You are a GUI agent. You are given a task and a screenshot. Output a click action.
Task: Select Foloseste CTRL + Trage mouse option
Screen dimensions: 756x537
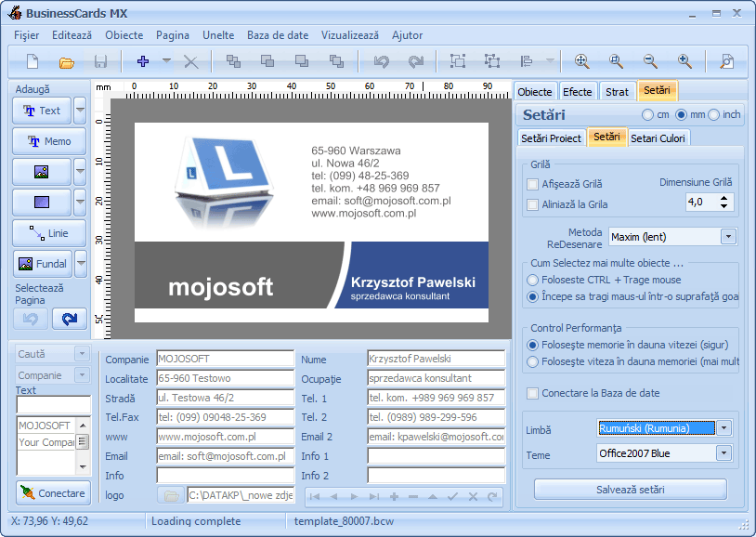pyautogui.click(x=533, y=280)
